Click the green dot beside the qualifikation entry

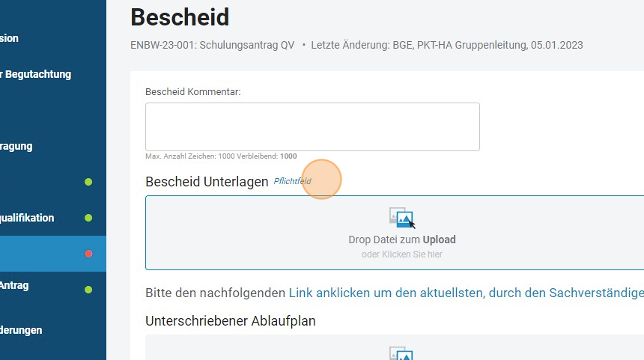point(88,218)
